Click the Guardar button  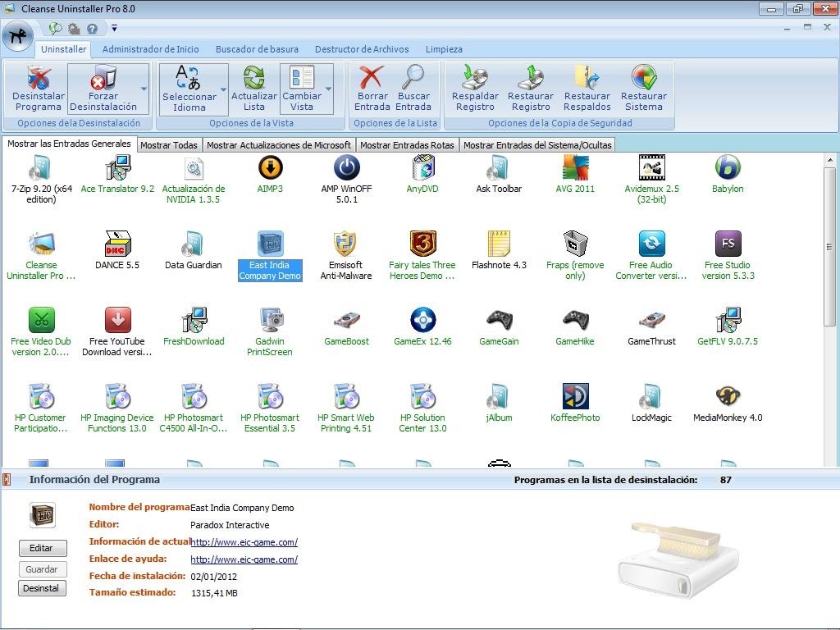click(x=43, y=569)
